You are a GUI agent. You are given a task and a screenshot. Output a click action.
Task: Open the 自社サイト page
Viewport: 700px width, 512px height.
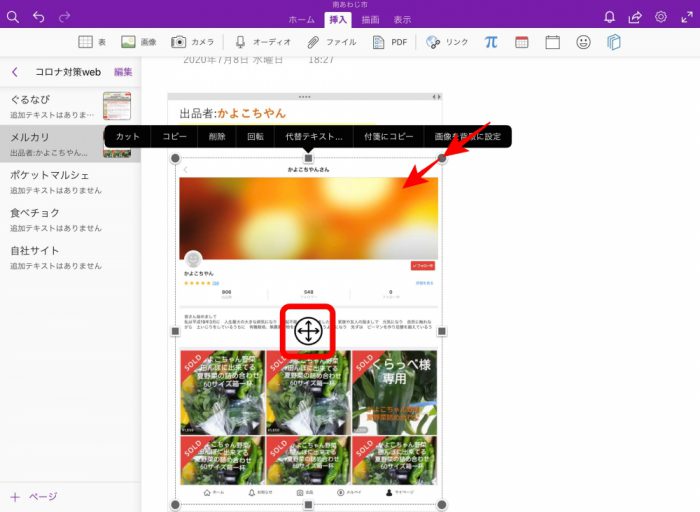(x=70, y=257)
